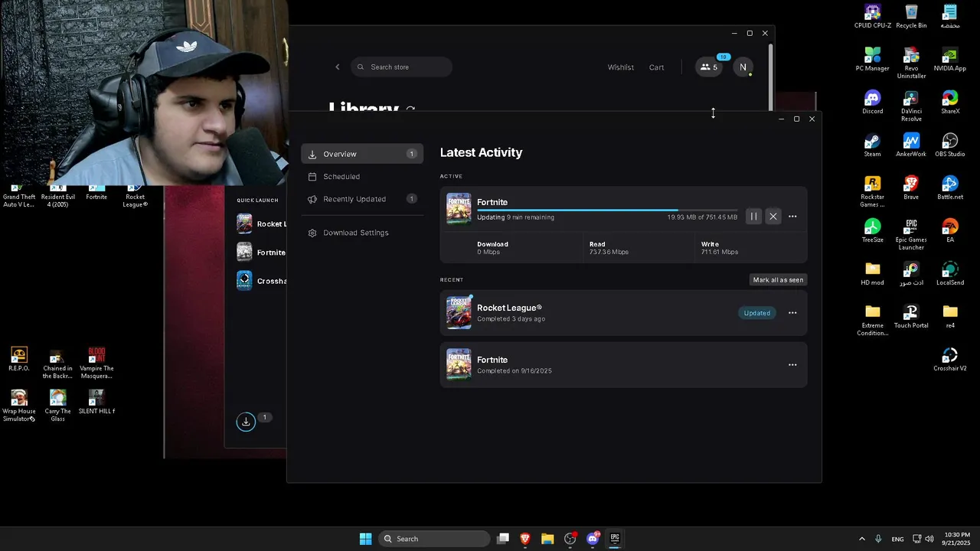Click the downloads icon in launcher sidebar

246,422
